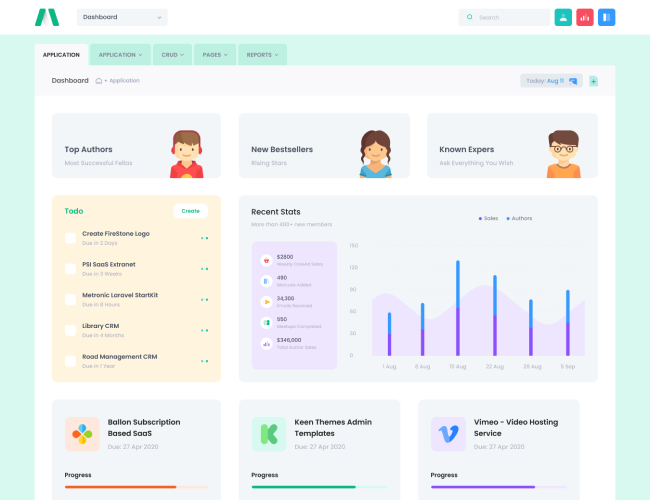
Task: Click the home icon in breadcrumb
Action: tap(99, 80)
